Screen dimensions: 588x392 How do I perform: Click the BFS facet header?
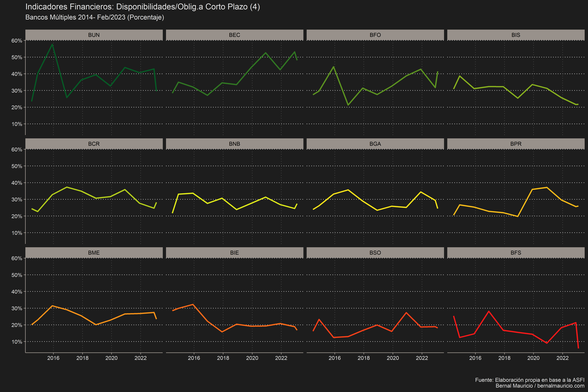coord(516,253)
